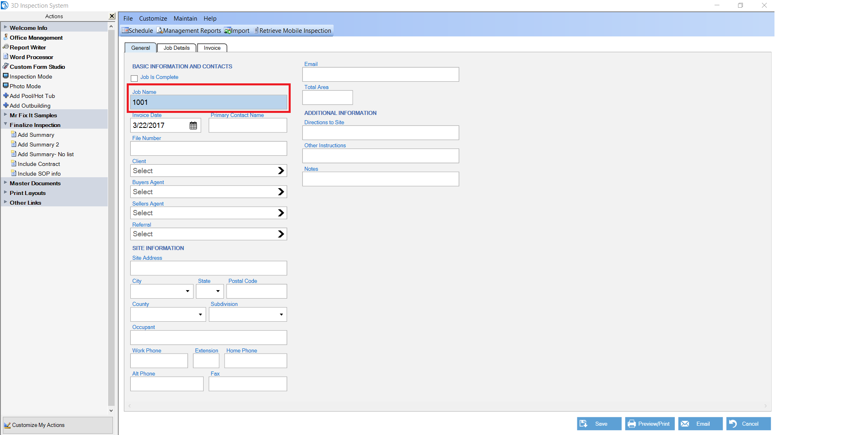Viewport: 868px width, 435px height.
Task: Switch to the General tab
Action: [140, 48]
